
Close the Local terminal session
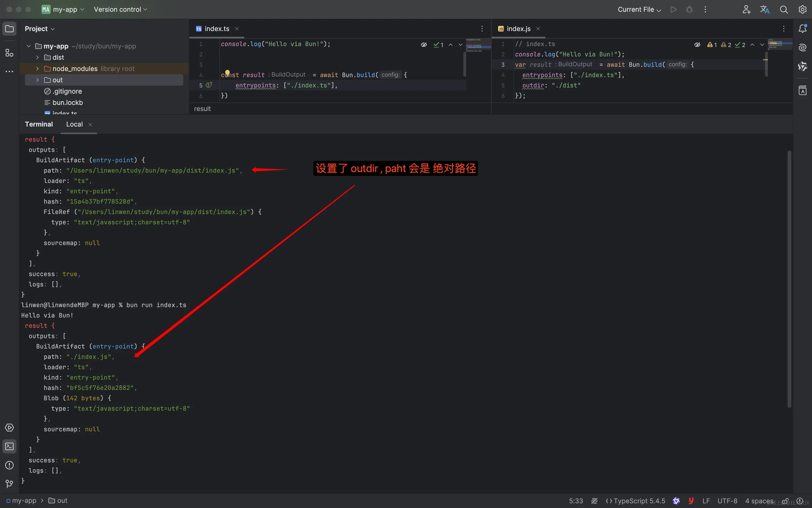click(x=90, y=125)
